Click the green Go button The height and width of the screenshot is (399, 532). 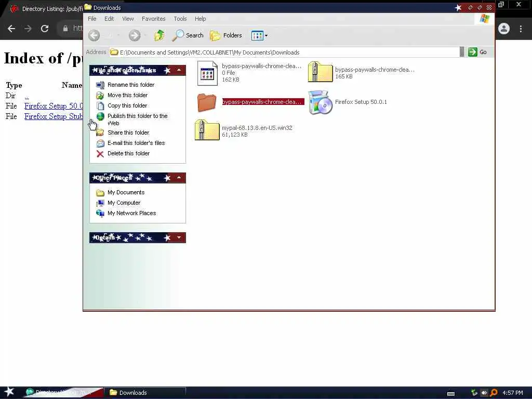[477, 52]
